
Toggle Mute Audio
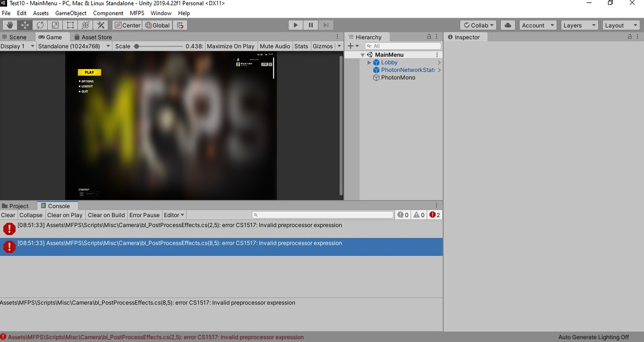point(275,46)
